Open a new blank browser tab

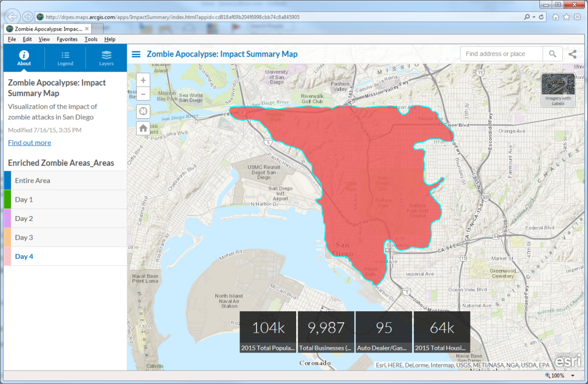[97, 29]
